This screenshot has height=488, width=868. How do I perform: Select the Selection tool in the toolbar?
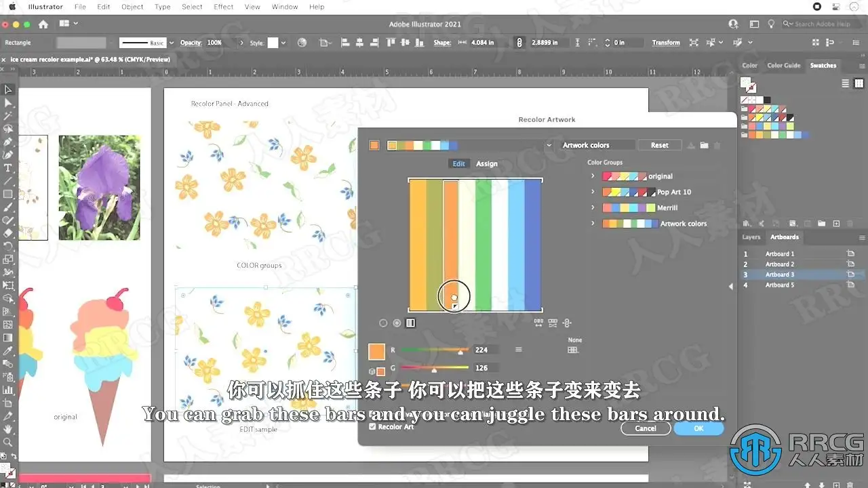(x=8, y=89)
